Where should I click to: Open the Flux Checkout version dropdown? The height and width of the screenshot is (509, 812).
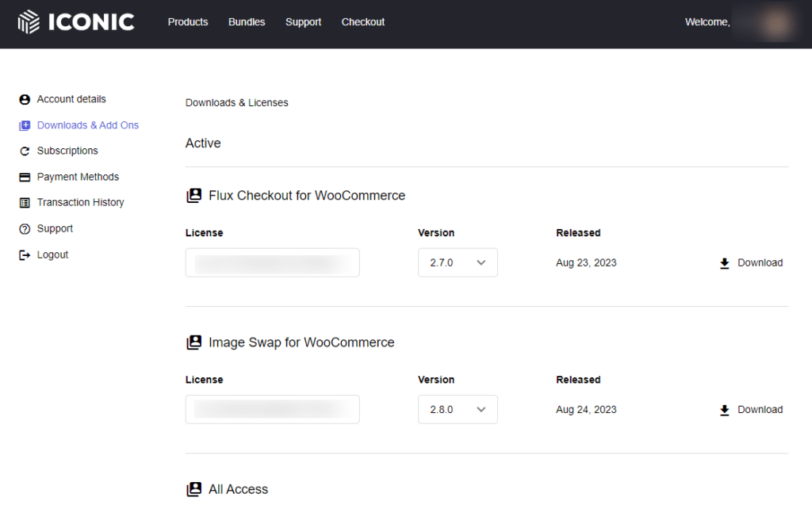[x=458, y=262]
